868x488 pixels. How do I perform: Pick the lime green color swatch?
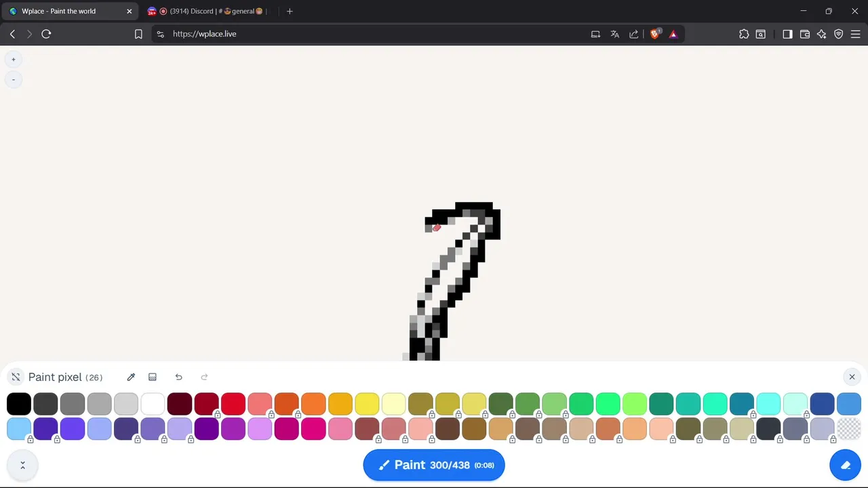pos(635,404)
